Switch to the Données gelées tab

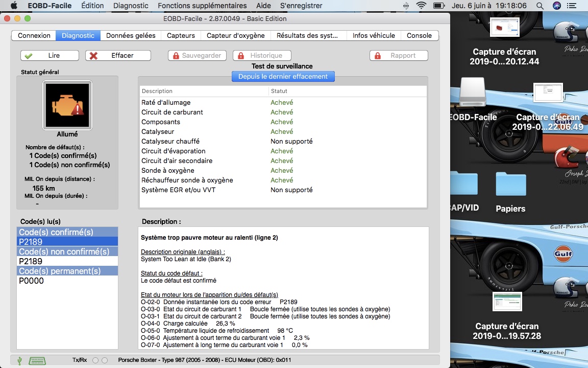[131, 35]
